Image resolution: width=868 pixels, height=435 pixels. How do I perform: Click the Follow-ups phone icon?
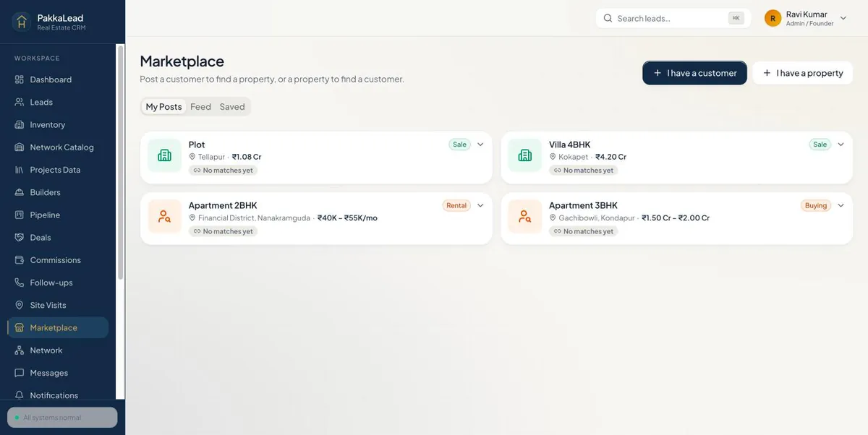pyautogui.click(x=20, y=283)
